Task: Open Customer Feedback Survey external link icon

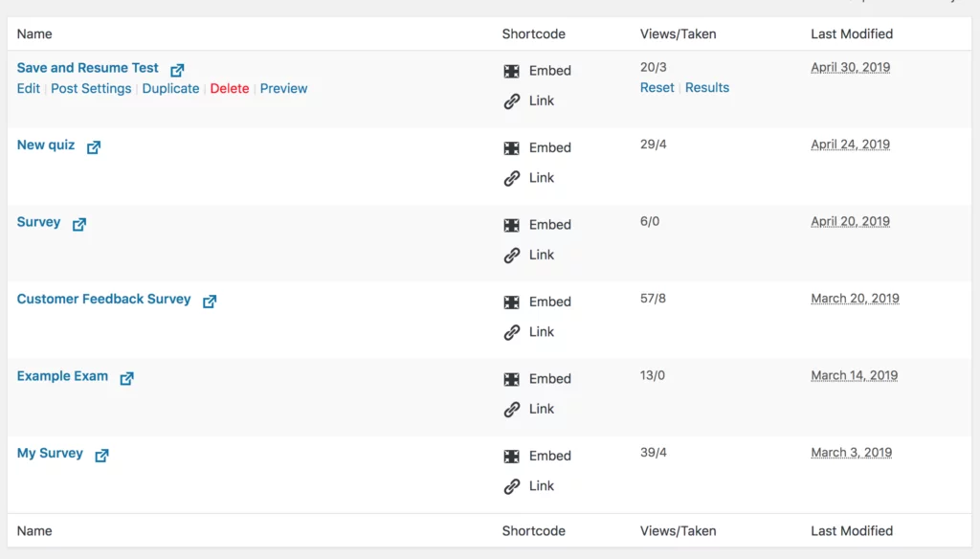Action: point(210,301)
